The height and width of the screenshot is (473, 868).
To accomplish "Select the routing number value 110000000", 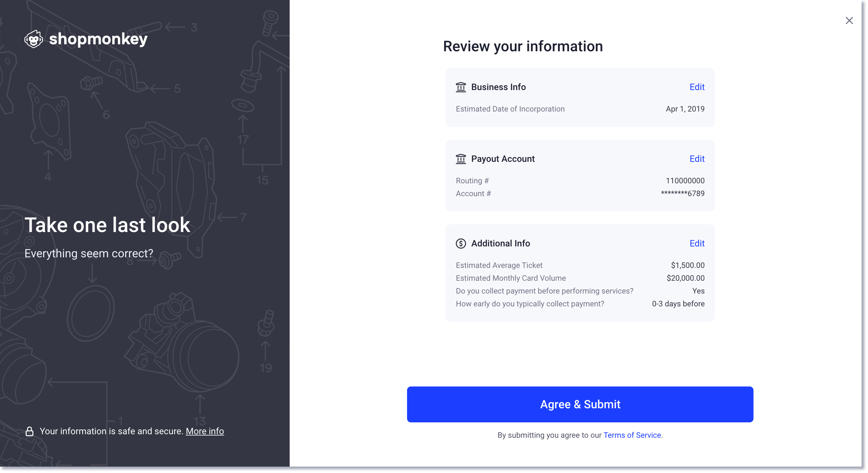I will tap(685, 181).
